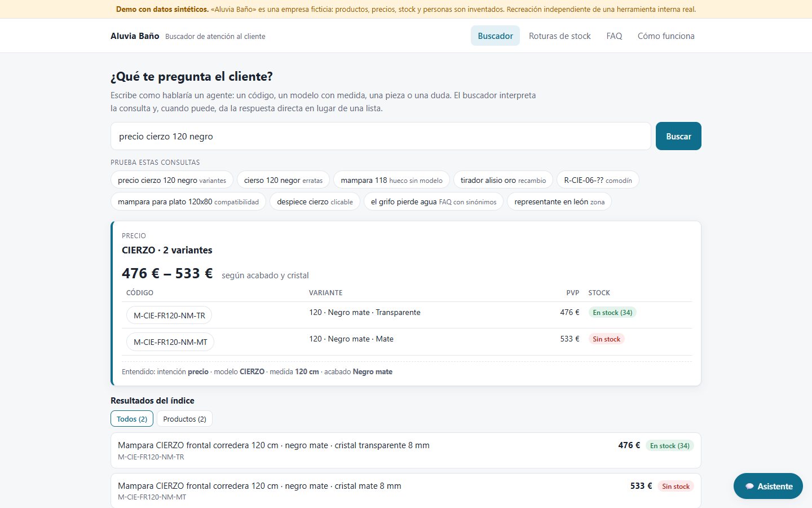Try the 'el grifo pierde agua' chip

(x=434, y=202)
